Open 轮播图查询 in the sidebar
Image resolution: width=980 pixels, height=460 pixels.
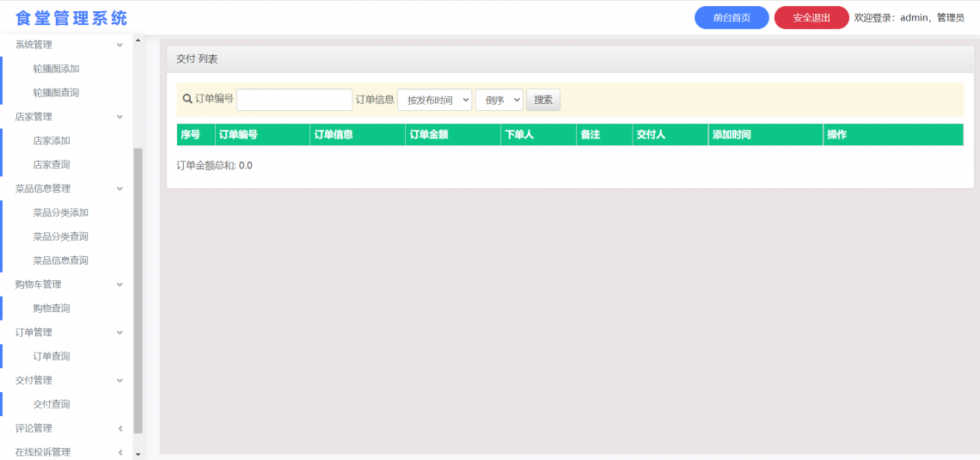pos(56,93)
